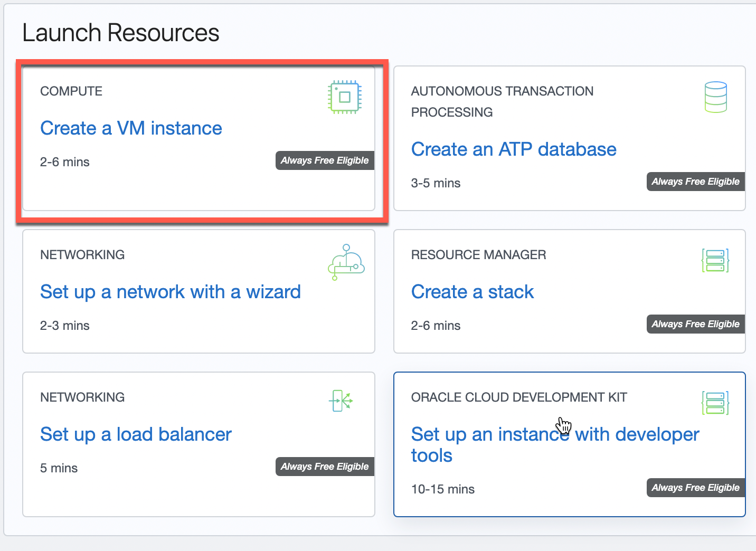Click the green CPU icon on highlighted card
The image size is (756, 551).
pos(345,97)
